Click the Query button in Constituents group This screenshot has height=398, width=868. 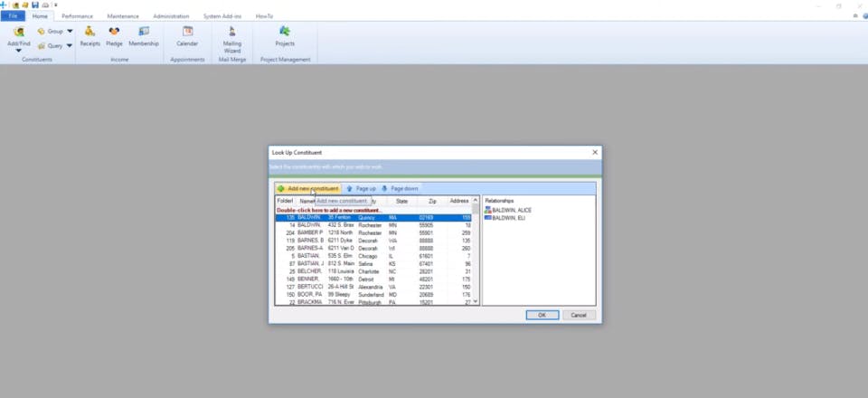click(x=51, y=46)
